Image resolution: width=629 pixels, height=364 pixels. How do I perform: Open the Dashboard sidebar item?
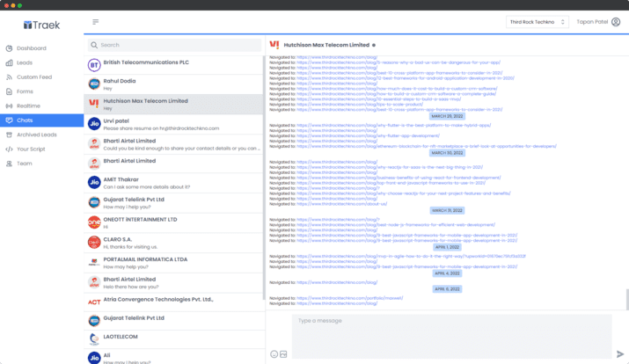coord(41,48)
